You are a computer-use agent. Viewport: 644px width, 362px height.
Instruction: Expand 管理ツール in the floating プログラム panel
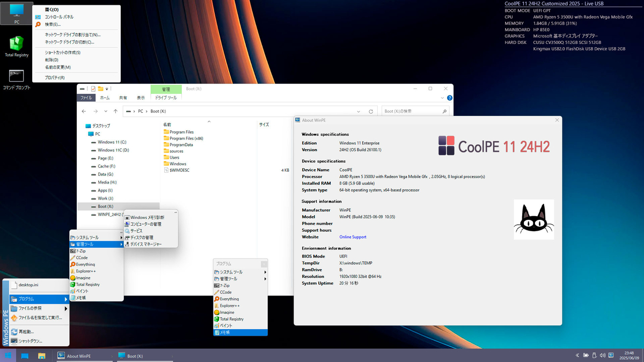point(240,279)
